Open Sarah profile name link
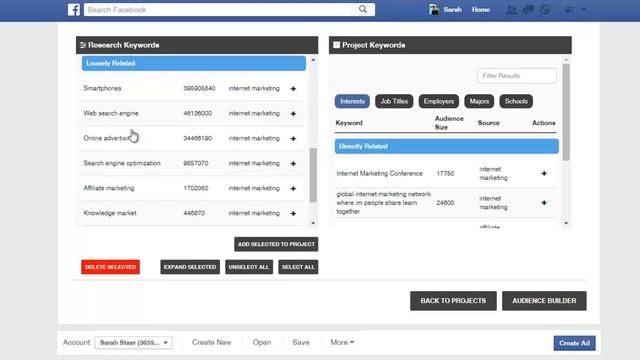The width and height of the screenshot is (640, 360). [x=452, y=9]
